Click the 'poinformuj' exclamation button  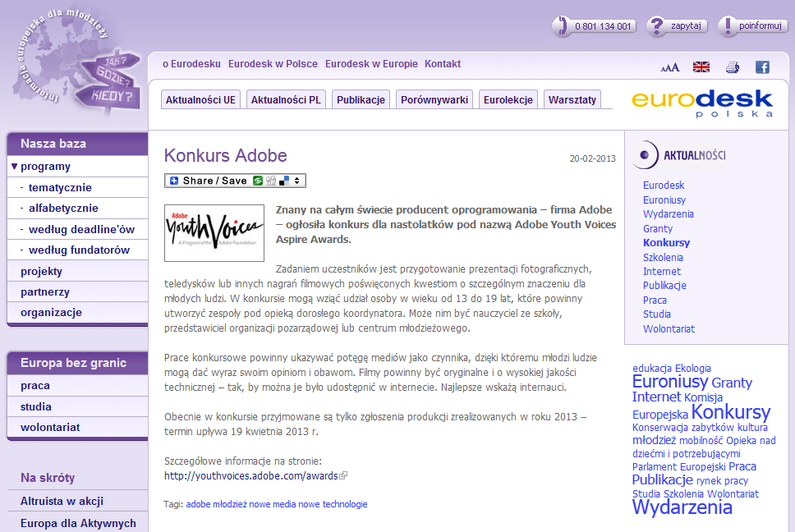click(x=753, y=25)
